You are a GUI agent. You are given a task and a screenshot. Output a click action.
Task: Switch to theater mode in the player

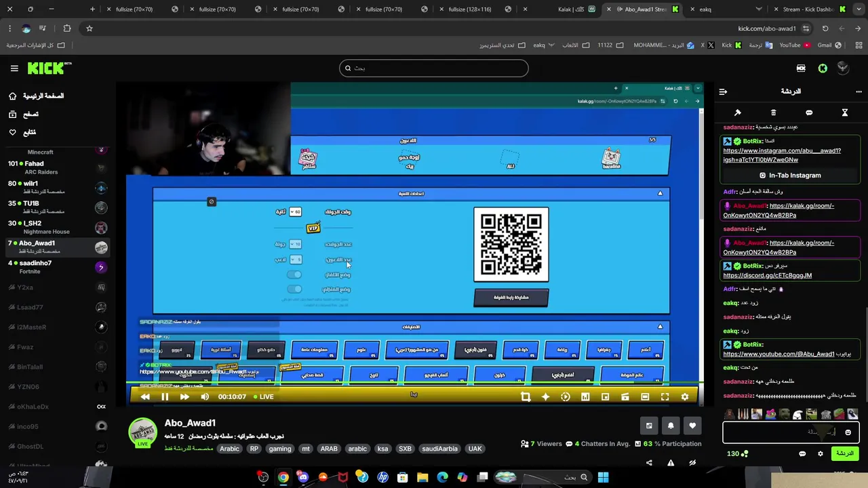[x=645, y=396]
